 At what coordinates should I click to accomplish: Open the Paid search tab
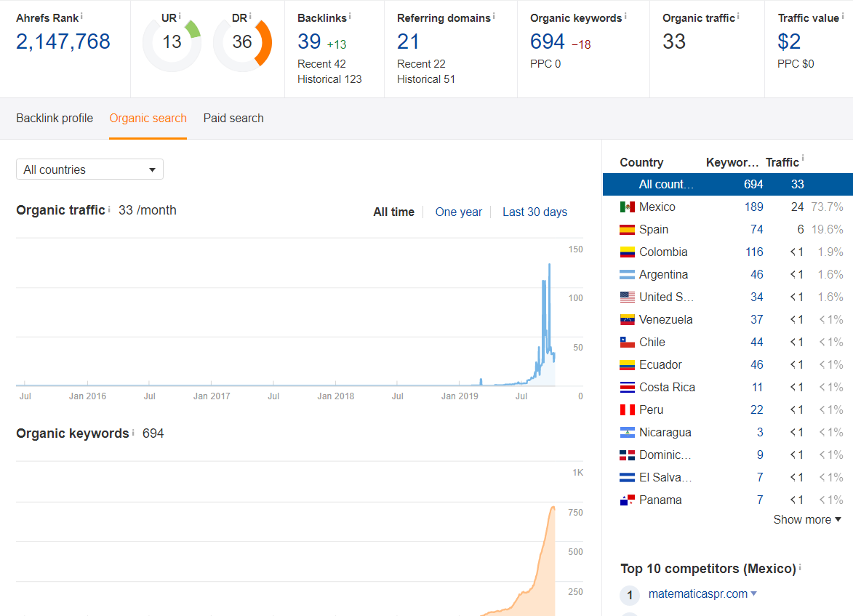(x=233, y=118)
